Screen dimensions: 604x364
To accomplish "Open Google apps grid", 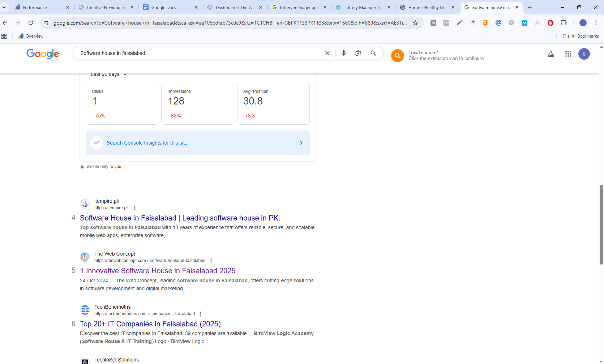I will tap(568, 54).
